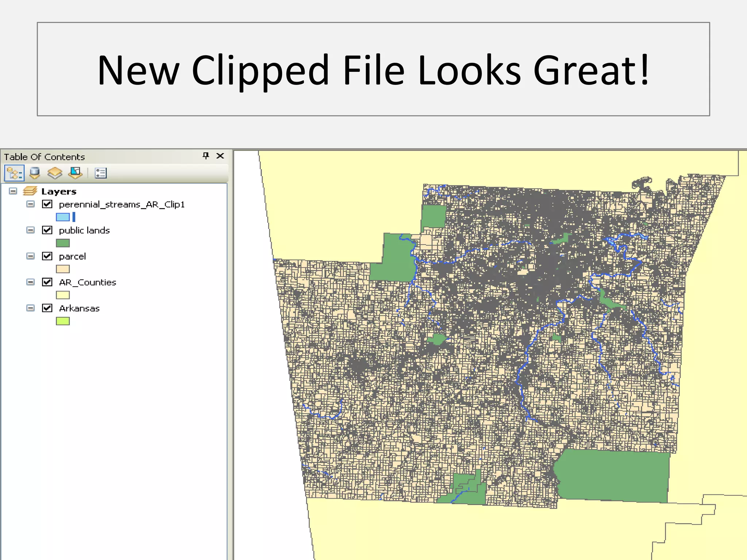Select the Arkansas layer name
This screenshot has height=560, width=747.
click(x=79, y=308)
